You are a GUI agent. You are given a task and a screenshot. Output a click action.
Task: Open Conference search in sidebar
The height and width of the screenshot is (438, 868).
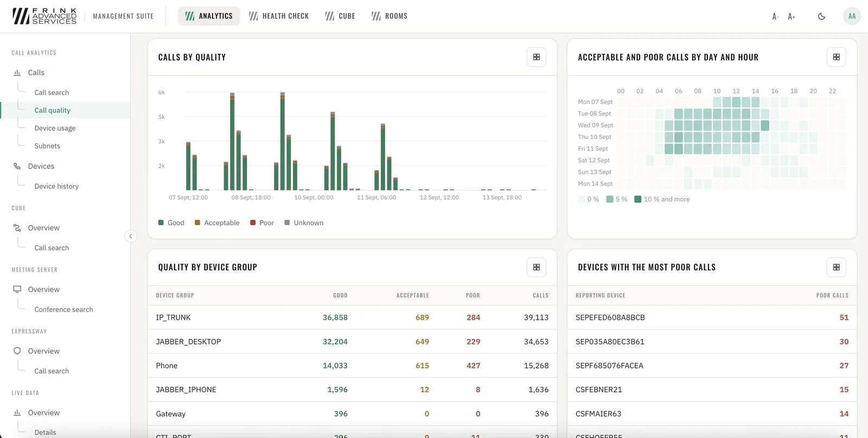pyautogui.click(x=63, y=309)
